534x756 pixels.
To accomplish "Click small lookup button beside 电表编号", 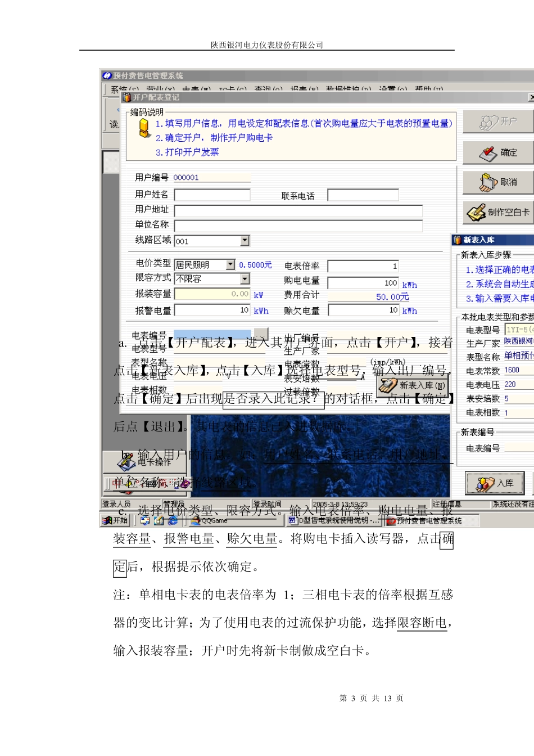I will click(261, 334).
